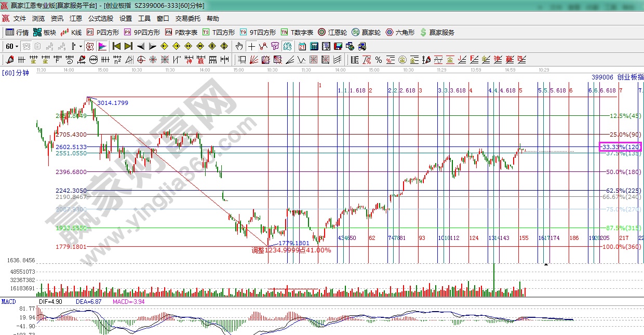Click the calendar icon showing 21
This screenshot has width=644, height=335.
click(x=302, y=46)
